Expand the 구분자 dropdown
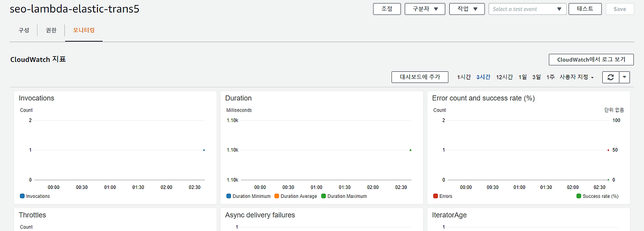The height and width of the screenshot is (231, 644). click(x=425, y=9)
